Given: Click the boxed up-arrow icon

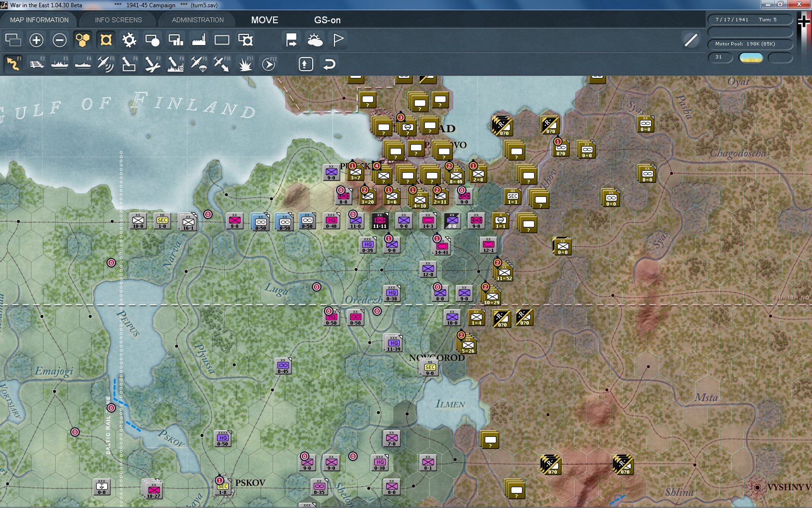Looking at the screenshot, I should 305,64.
